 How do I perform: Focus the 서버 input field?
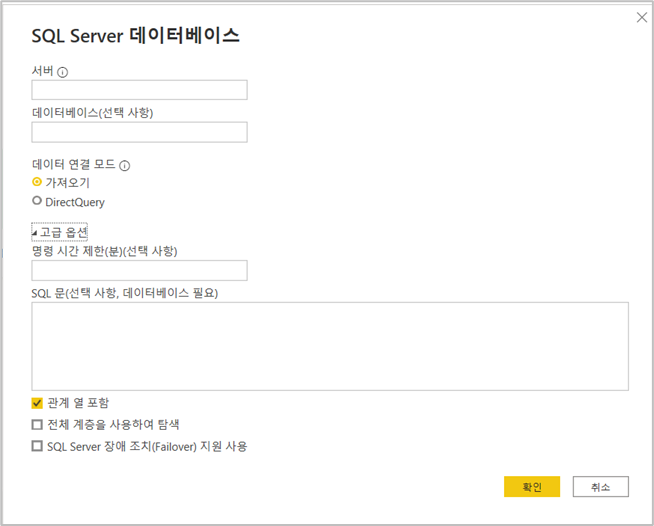tap(139, 90)
